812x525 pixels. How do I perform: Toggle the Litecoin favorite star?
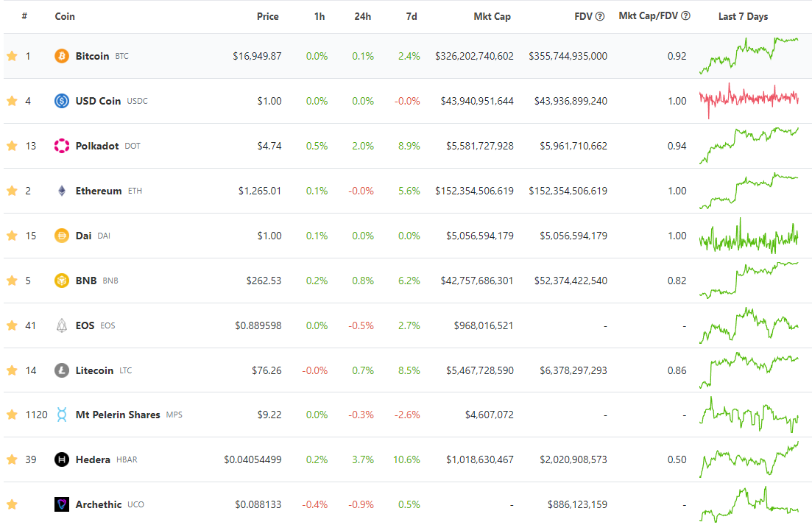[12, 370]
